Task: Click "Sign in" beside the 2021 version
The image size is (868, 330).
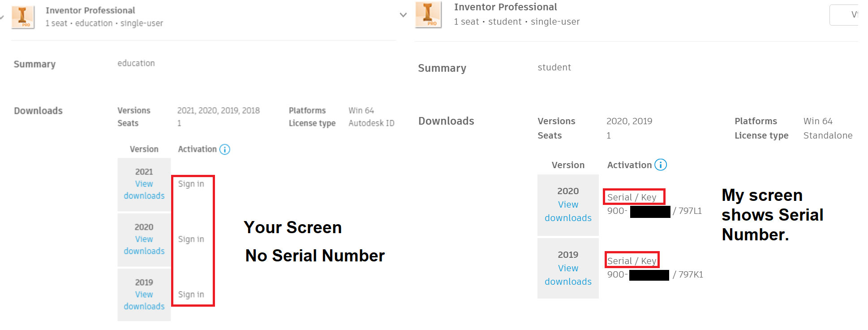Action: tap(191, 184)
